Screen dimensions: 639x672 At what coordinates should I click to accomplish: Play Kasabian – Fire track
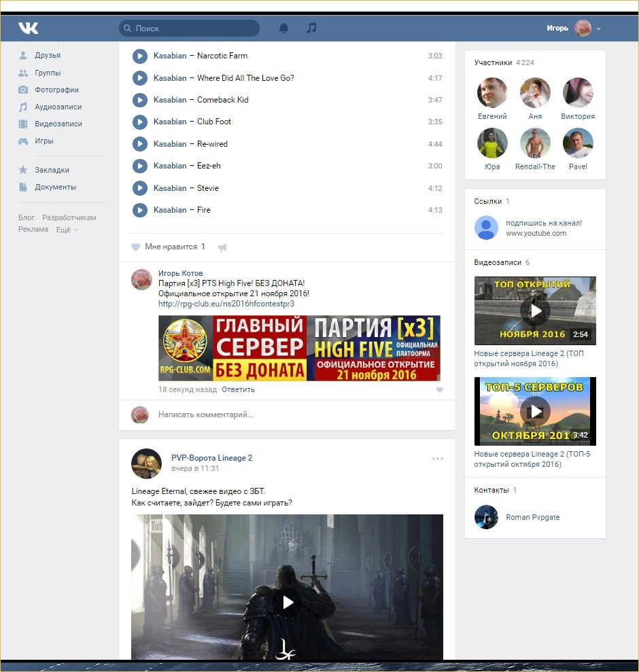click(140, 210)
